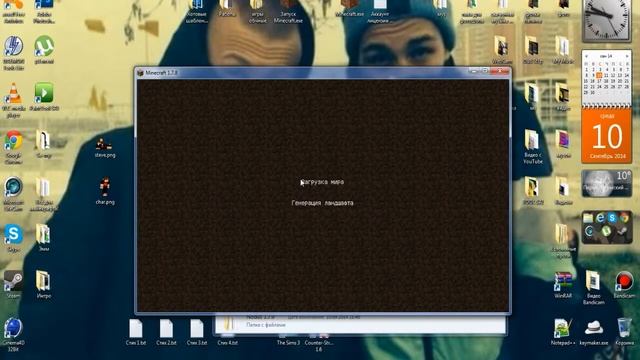
Task: Click the Minecraft icon in title bar
Action: tap(140, 73)
